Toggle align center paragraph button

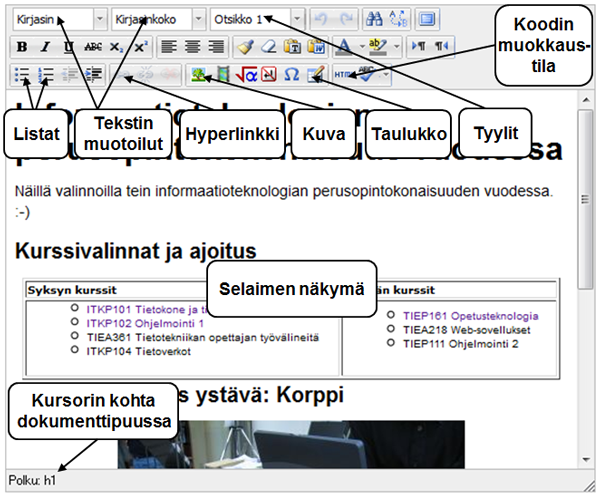point(192,47)
